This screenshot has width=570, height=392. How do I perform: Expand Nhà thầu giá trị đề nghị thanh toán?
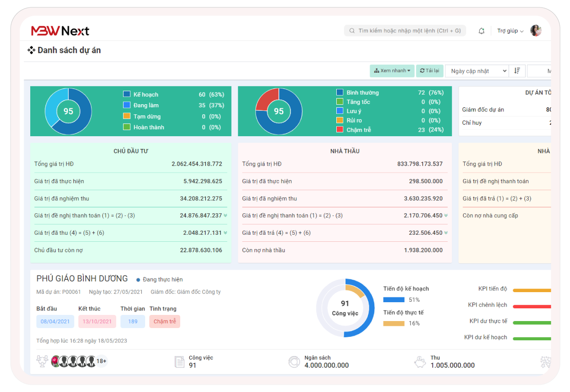[446, 215]
